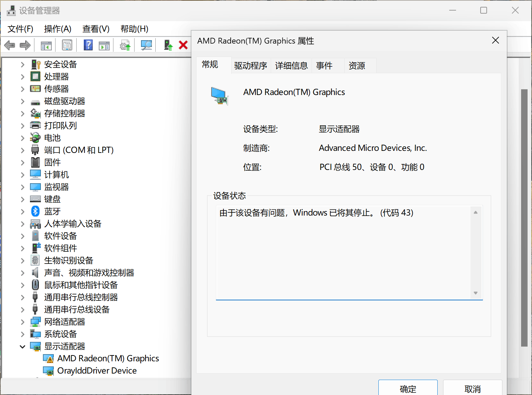The image size is (532, 395).
Task: Expand the 监视器 node
Action: pyautogui.click(x=22, y=187)
